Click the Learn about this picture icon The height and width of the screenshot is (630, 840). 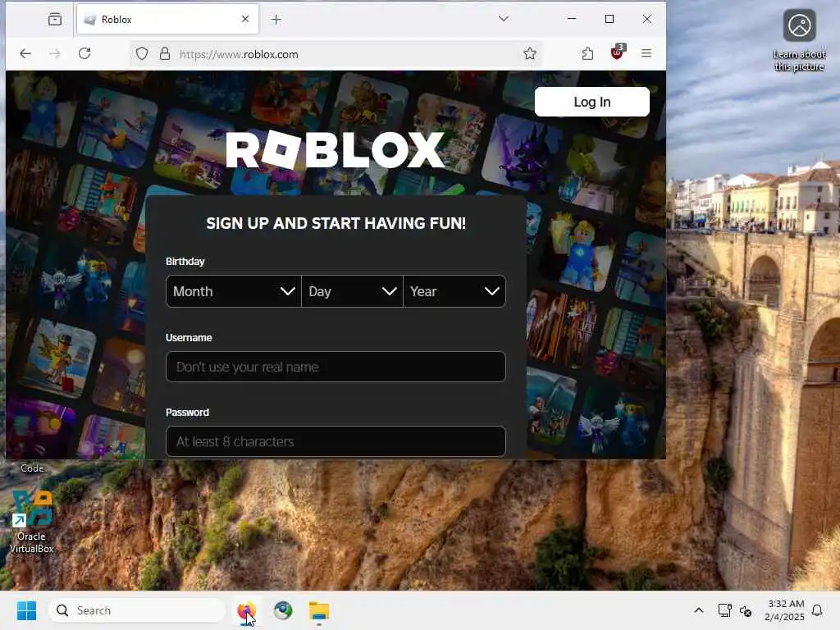(x=799, y=41)
